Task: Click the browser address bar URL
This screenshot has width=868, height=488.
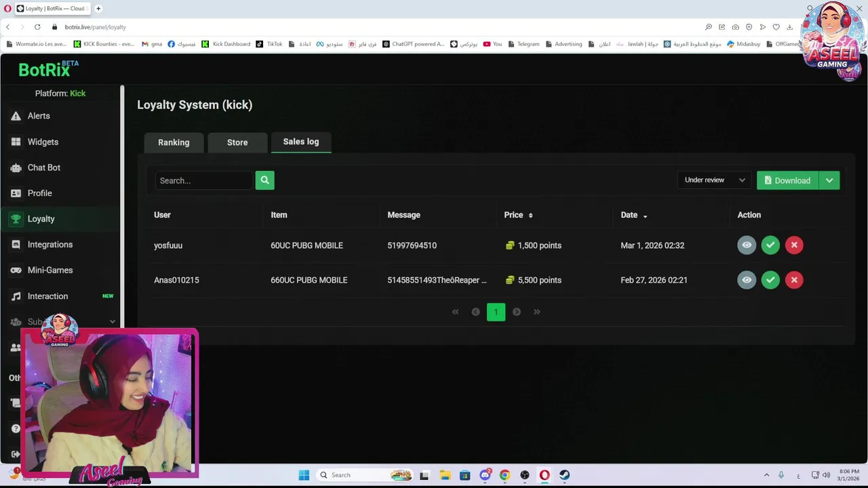Action: pos(96,27)
